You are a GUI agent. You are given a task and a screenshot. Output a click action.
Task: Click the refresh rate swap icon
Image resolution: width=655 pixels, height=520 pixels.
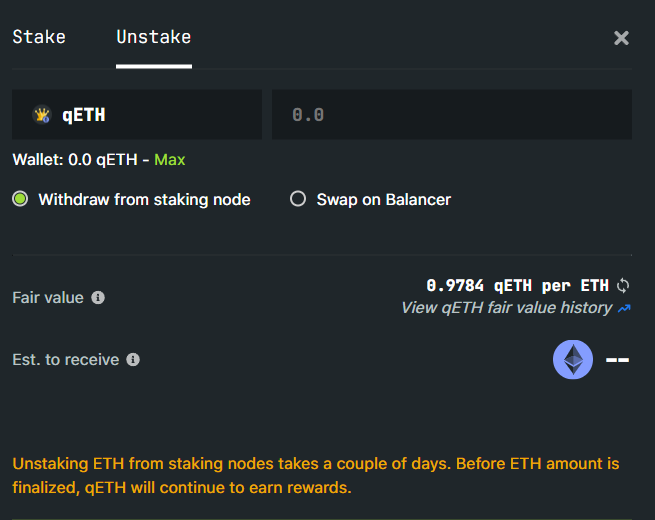[x=623, y=286]
